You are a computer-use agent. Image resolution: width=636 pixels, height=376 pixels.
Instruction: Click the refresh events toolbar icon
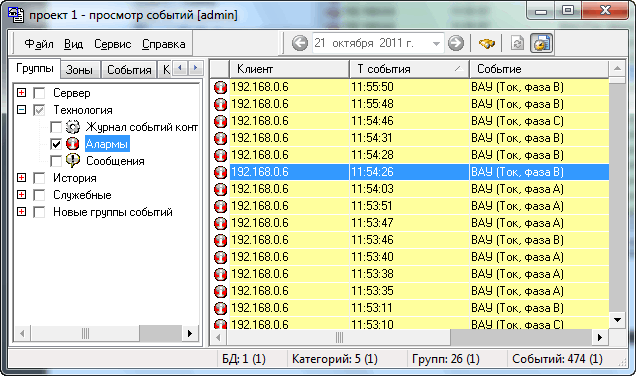[x=517, y=43]
